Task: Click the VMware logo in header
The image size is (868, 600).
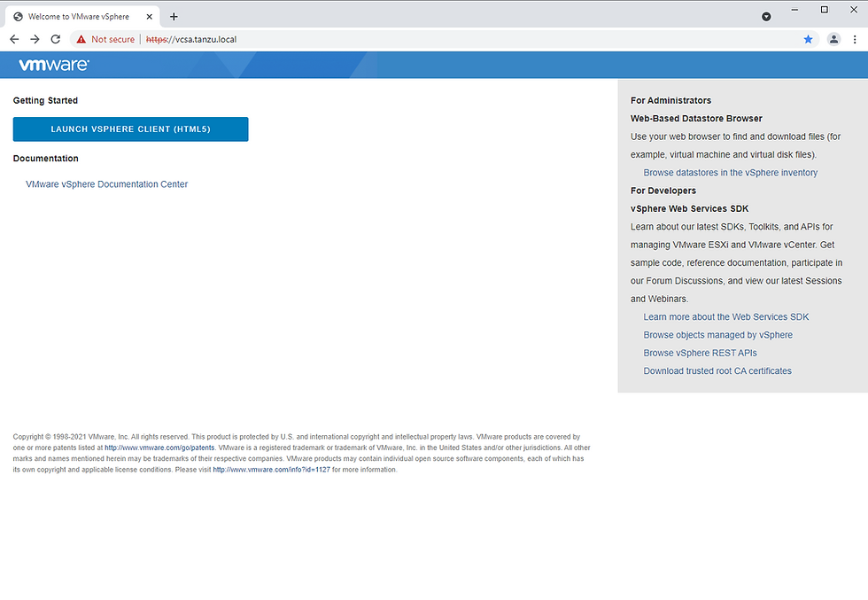Action: coord(54,65)
